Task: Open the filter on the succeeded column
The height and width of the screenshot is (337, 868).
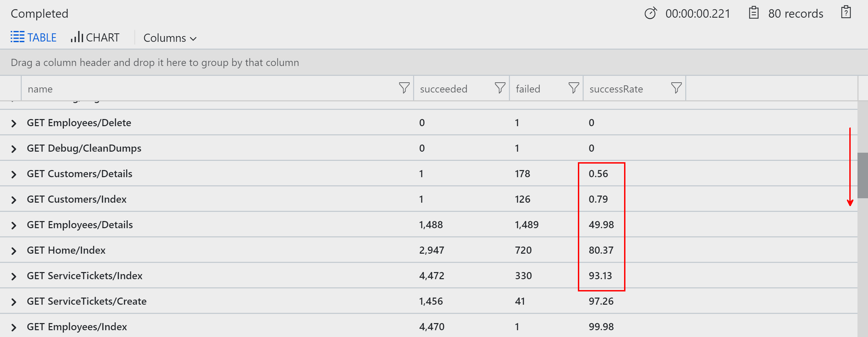Action: [499, 88]
